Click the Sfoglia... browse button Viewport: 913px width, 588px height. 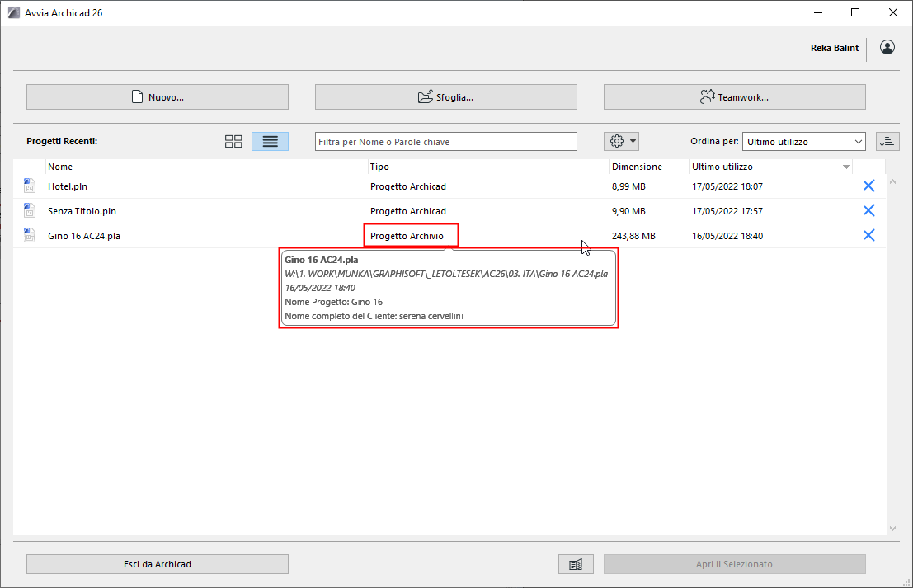(446, 96)
